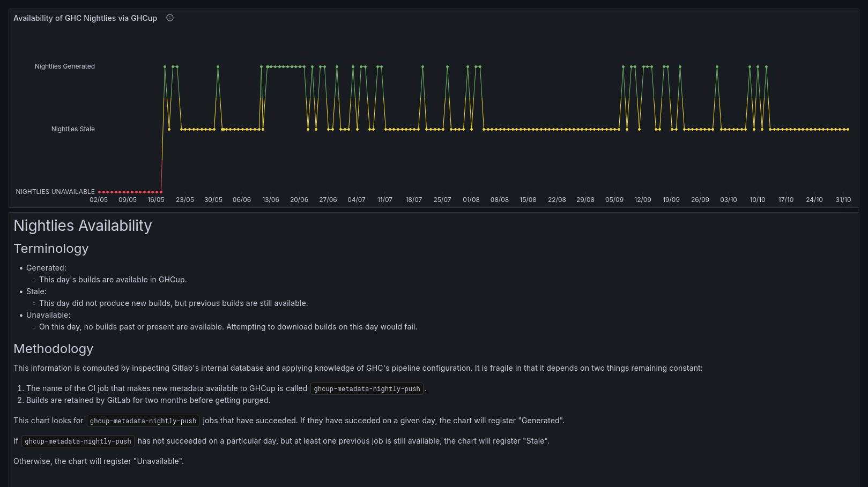Image resolution: width=868 pixels, height=487 pixels.
Task: Click the info icon beside the panel title
Action: [170, 18]
